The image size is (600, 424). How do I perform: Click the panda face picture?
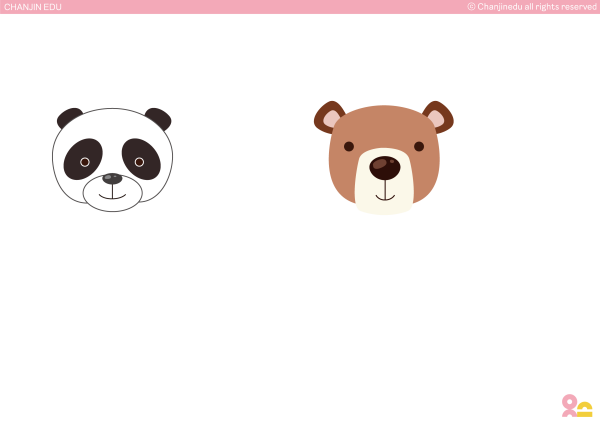pyautogui.click(x=112, y=160)
